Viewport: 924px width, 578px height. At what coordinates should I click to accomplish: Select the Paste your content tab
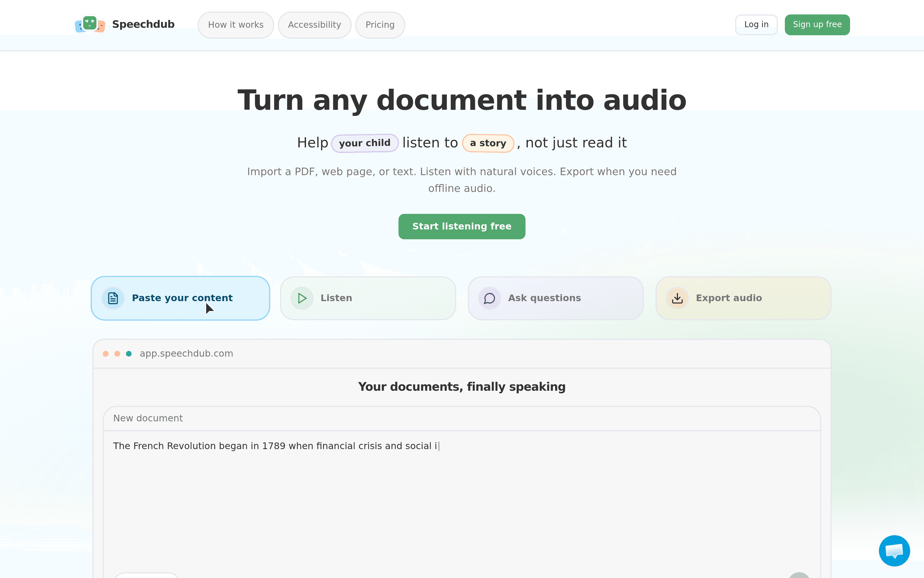[180, 298]
